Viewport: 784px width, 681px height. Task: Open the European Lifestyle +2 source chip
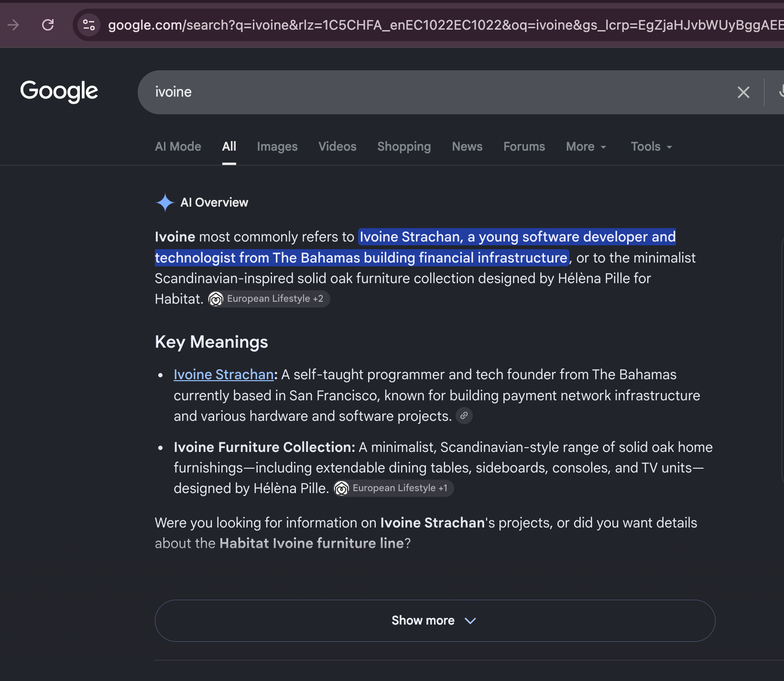pyautogui.click(x=269, y=299)
